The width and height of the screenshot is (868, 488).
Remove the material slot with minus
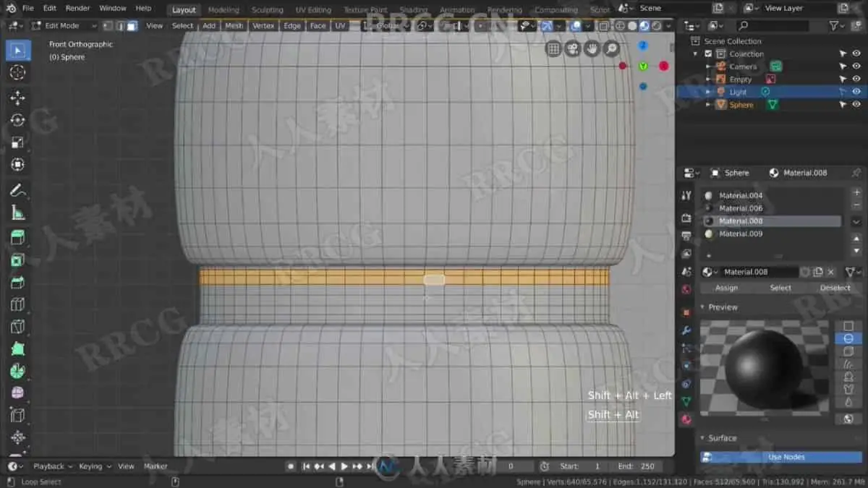point(856,205)
